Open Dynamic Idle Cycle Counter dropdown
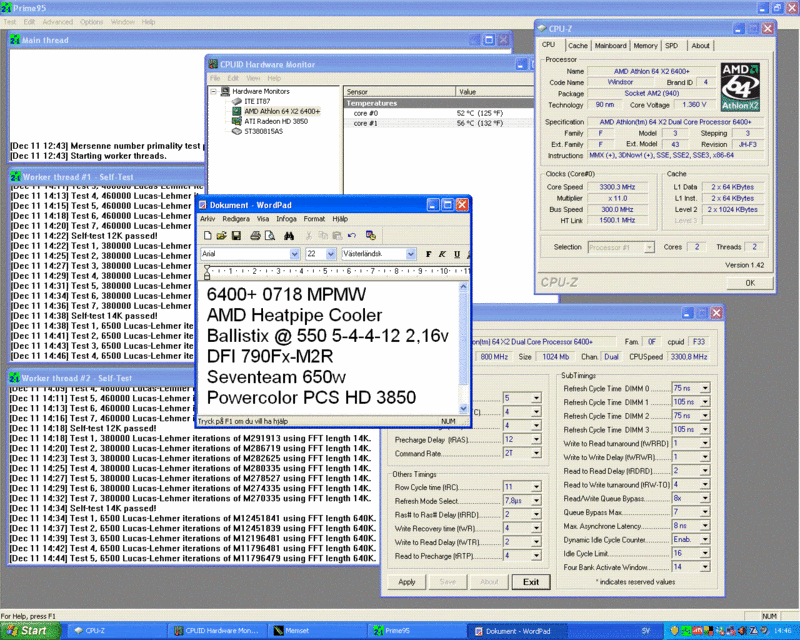The image size is (800, 640). pos(705,540)
